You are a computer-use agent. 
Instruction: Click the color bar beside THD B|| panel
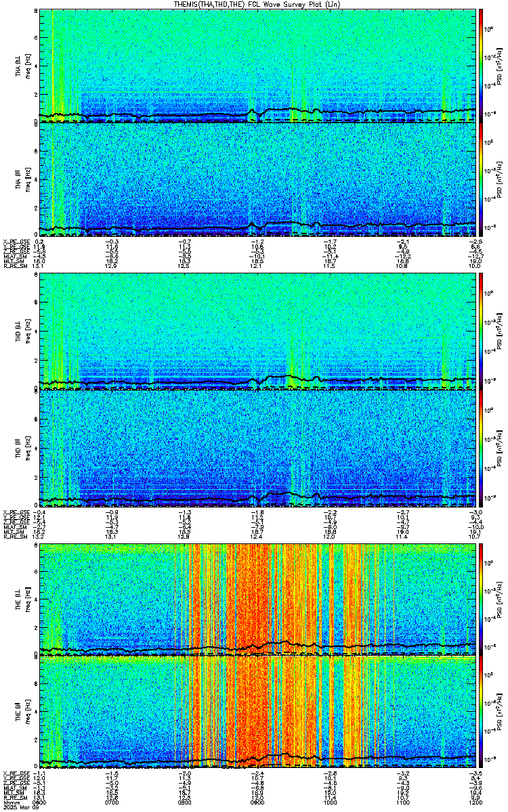point(482,448)
